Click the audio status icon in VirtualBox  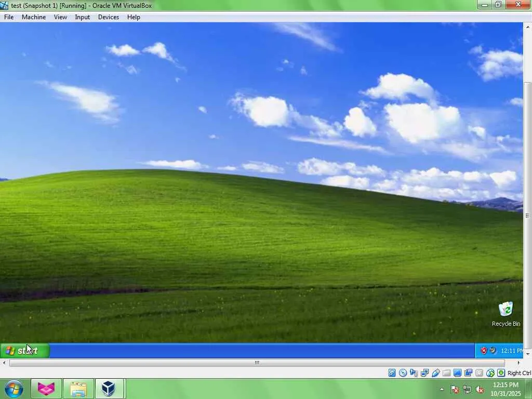click(414, 373)
